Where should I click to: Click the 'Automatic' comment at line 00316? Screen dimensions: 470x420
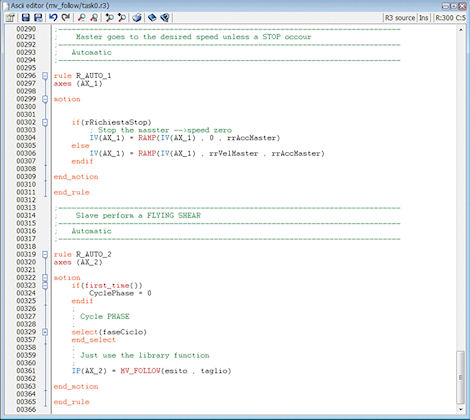[x=91, y=231]
